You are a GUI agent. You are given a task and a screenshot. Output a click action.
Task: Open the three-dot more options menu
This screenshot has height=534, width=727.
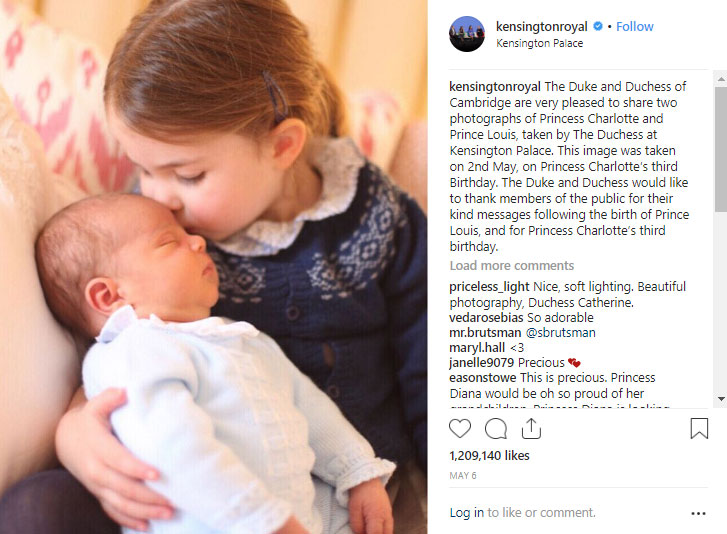[x=698, y=513]
